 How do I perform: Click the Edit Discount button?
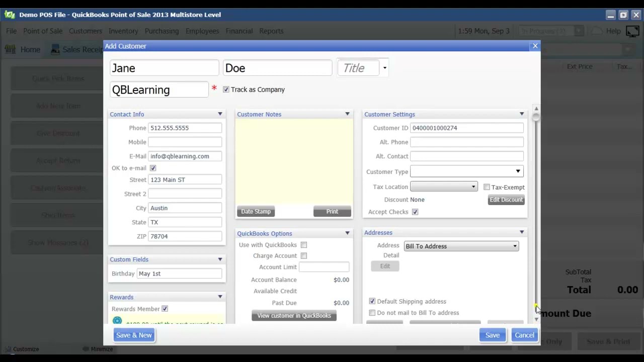(506, 200)
